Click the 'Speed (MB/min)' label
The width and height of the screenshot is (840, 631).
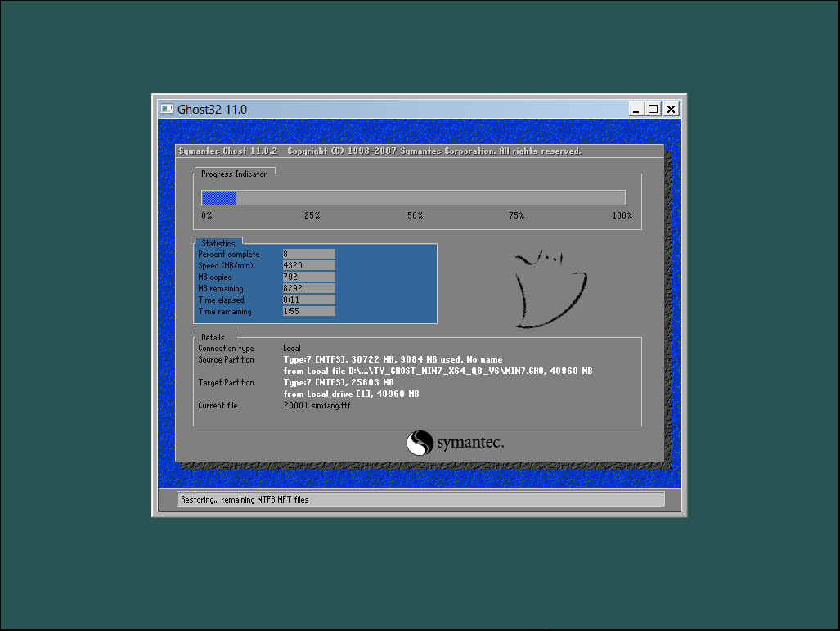[x=226, y=265]
